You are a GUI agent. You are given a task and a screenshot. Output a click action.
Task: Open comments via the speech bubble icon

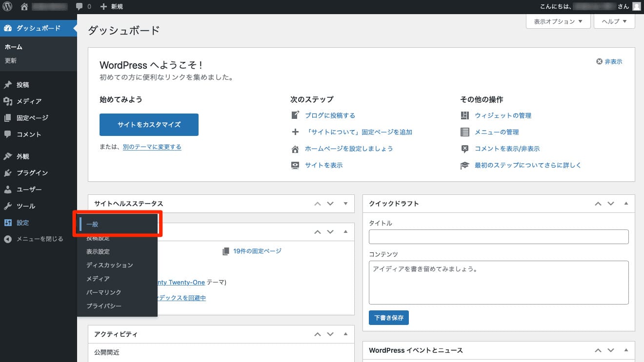pos(80,6)
